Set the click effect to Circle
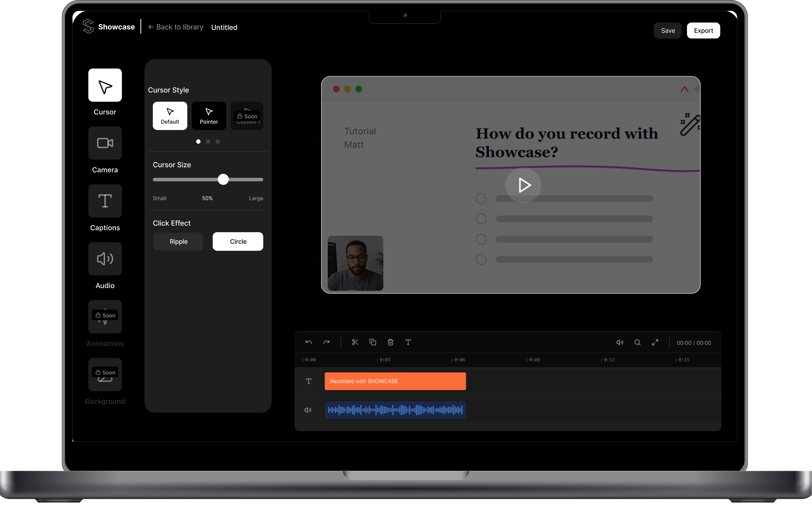This screenshot has width=812, height=515. pyautogui.click(x=238, y=242)
